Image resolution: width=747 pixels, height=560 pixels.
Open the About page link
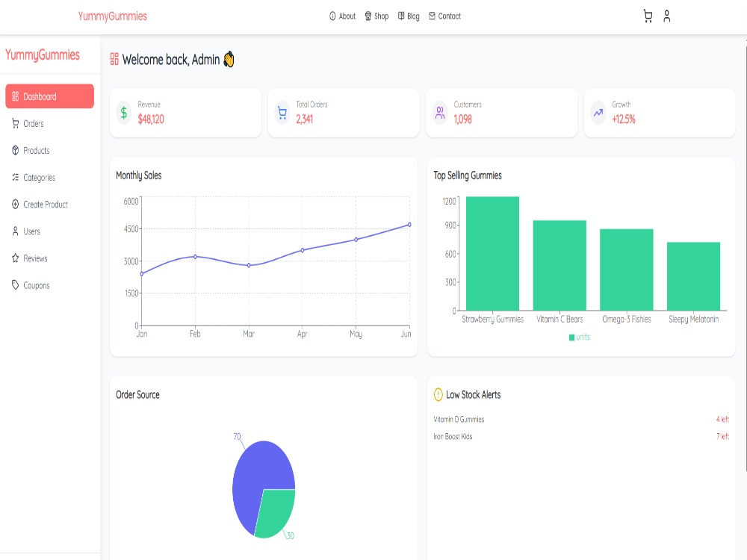[343, 16]
